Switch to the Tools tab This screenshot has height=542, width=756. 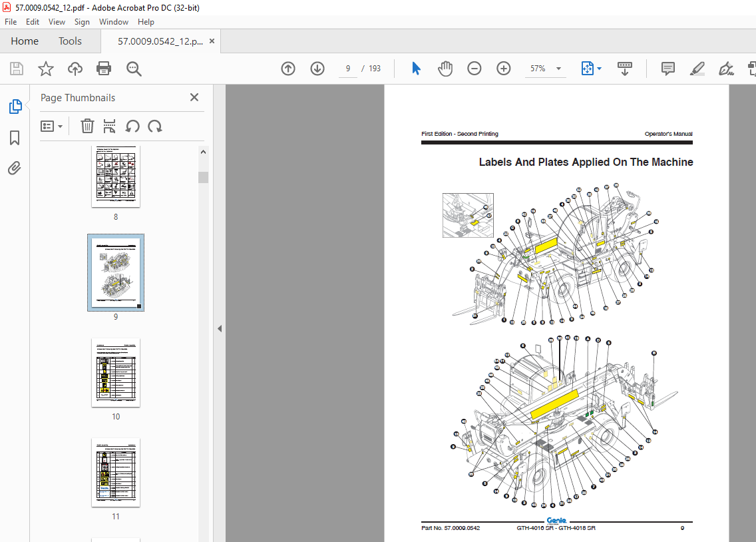pyautogui.click(x=70, y=41)
